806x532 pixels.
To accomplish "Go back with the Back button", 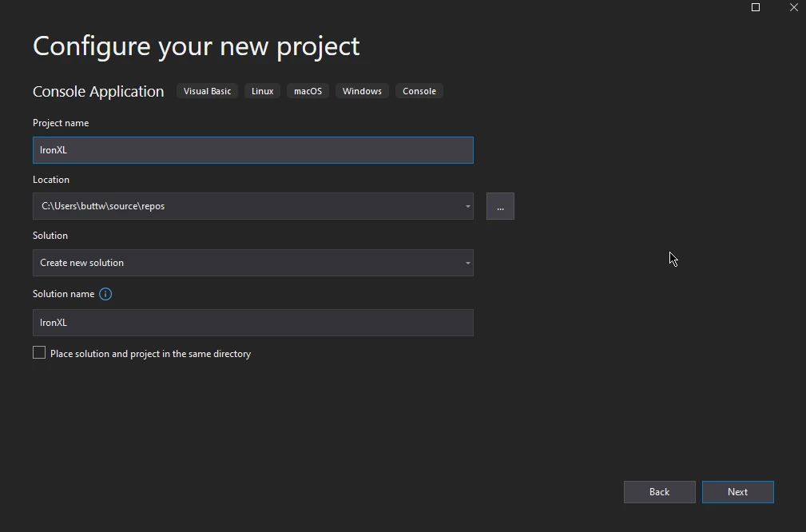I will coord(659,492).
